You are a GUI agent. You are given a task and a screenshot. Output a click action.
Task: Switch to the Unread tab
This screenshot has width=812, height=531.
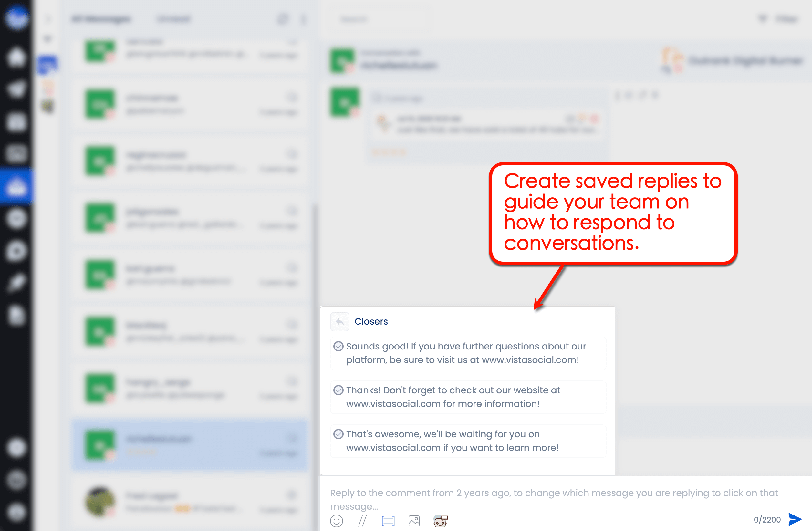click(x=174, y=19)
